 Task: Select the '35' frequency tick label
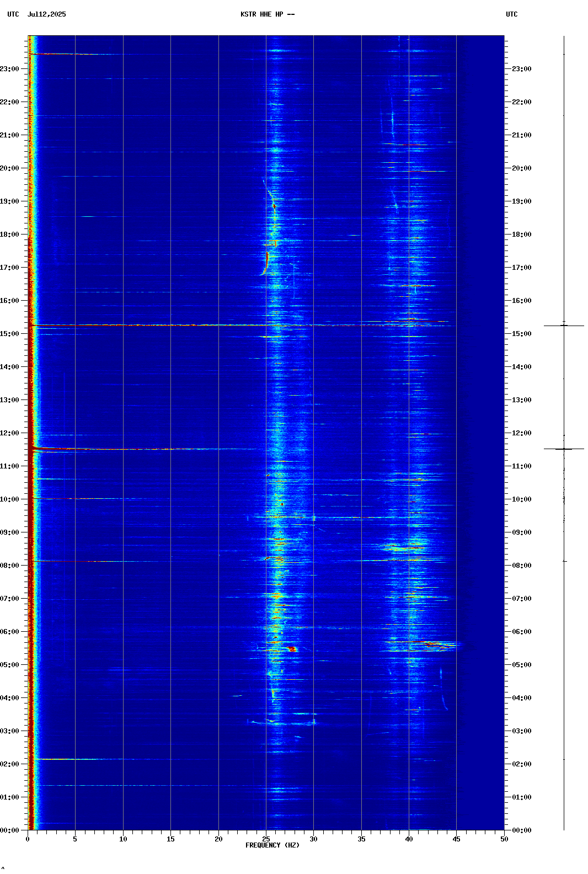coord(361,839)
